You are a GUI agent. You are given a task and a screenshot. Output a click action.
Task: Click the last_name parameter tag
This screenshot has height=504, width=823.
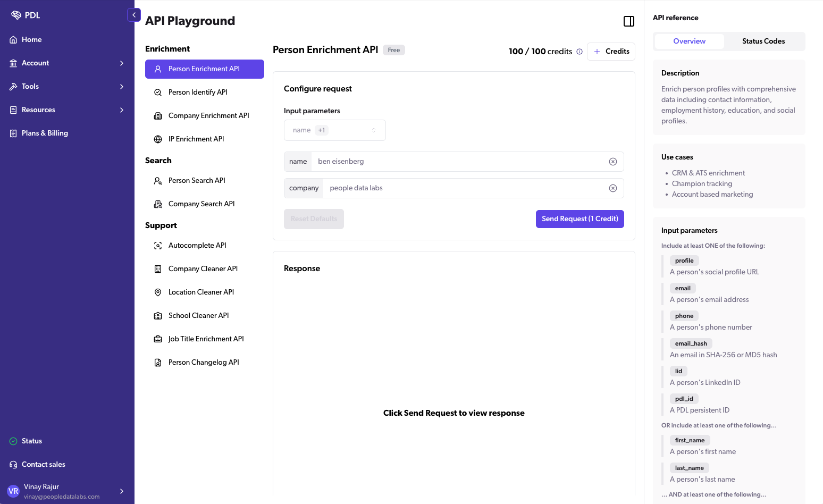(x=690, y=468)
